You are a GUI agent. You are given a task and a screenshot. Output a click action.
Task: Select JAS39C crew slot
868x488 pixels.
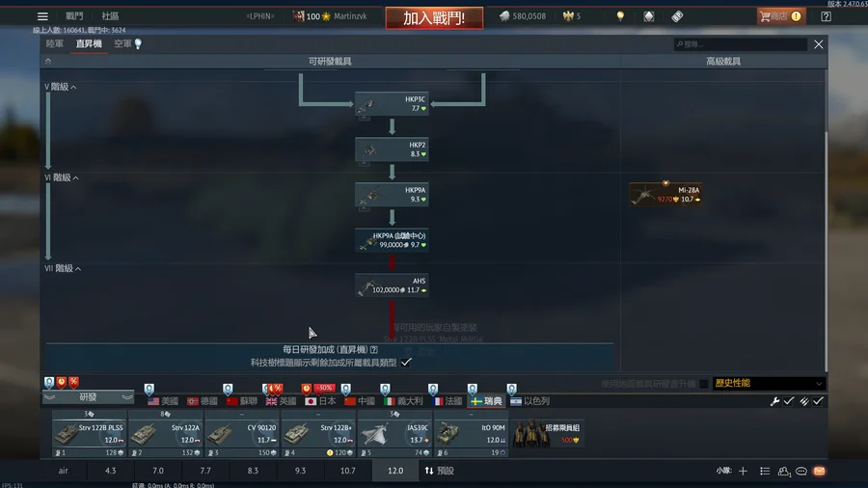click(395, 434)
